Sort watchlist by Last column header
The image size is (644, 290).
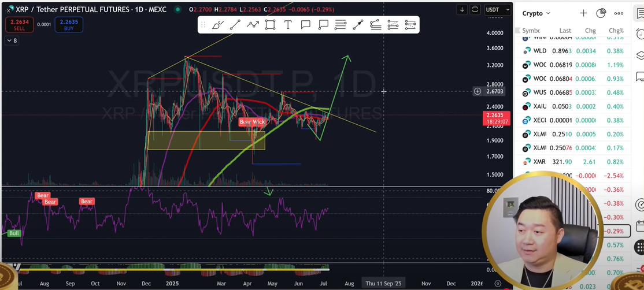pyautogui.click(x=565, y=31)
